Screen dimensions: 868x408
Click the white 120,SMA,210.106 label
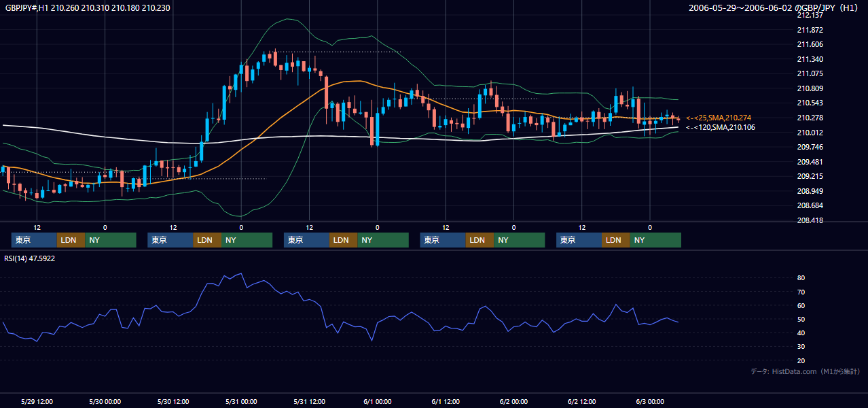pos(720,127)
